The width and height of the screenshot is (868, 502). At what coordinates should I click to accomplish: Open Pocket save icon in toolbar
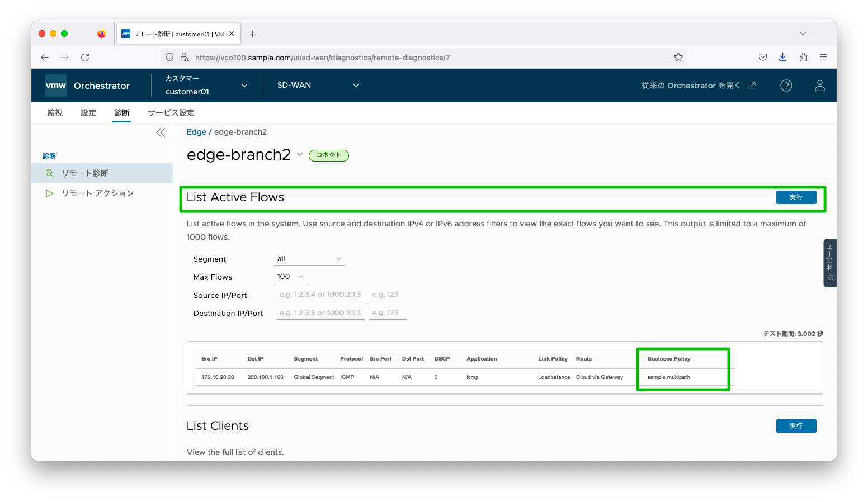coord(763,57)
